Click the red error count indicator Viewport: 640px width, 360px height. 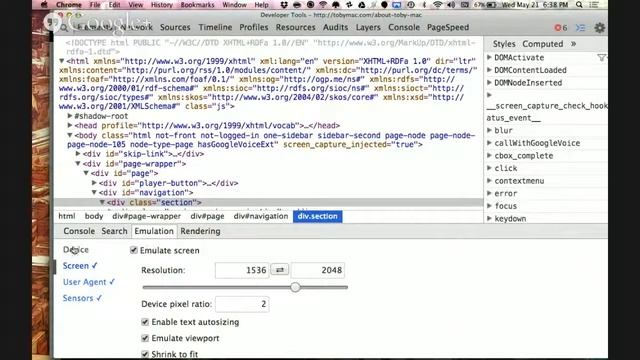click(x=561, y=28)
